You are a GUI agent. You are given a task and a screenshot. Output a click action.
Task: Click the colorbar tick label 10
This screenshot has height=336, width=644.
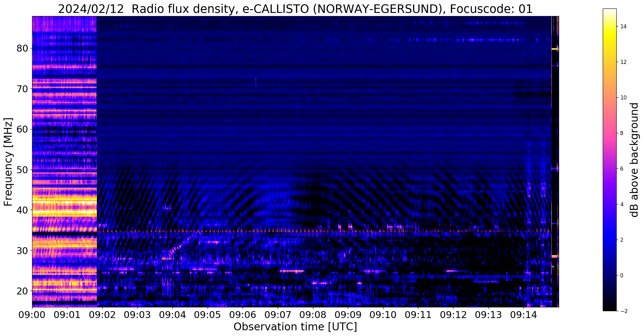tap(623, 98)
